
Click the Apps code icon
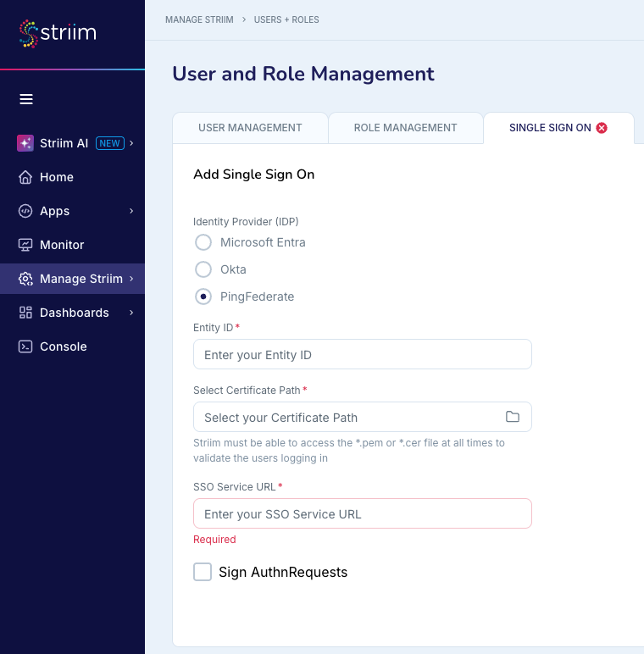(x=25, y=211)
